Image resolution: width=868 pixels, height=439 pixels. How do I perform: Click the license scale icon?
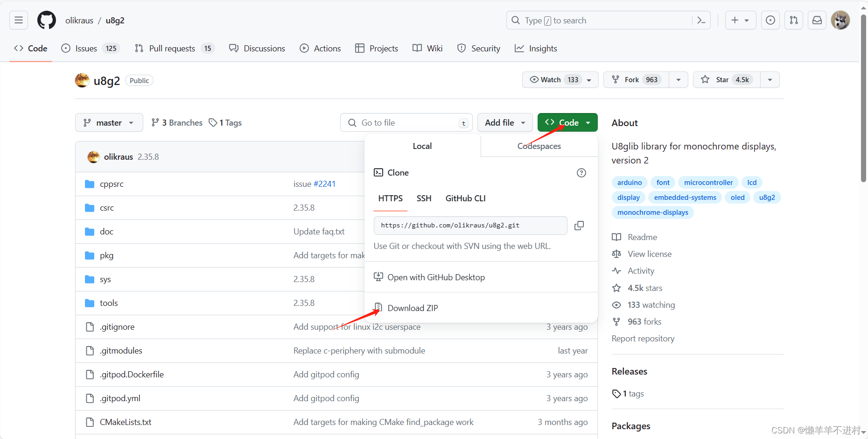(616, 254)
